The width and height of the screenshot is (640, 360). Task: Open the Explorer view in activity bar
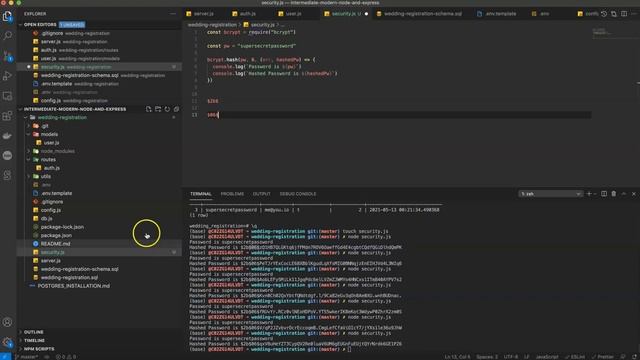point(7,16)
